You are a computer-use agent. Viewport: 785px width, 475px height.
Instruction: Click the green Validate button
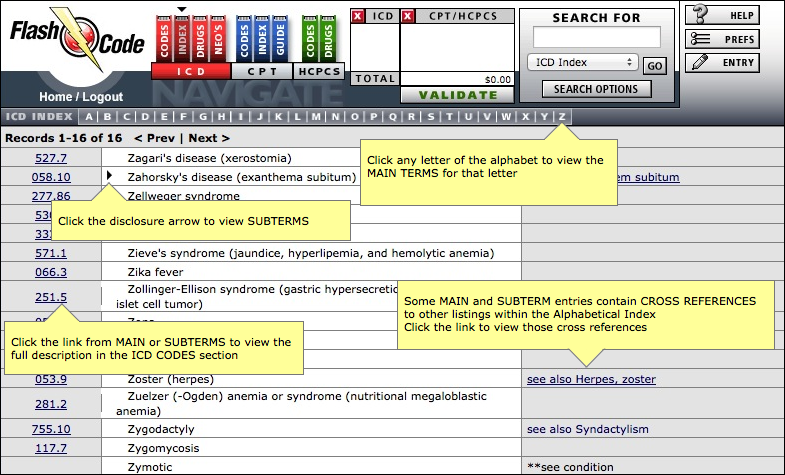(x=458, y=95)
